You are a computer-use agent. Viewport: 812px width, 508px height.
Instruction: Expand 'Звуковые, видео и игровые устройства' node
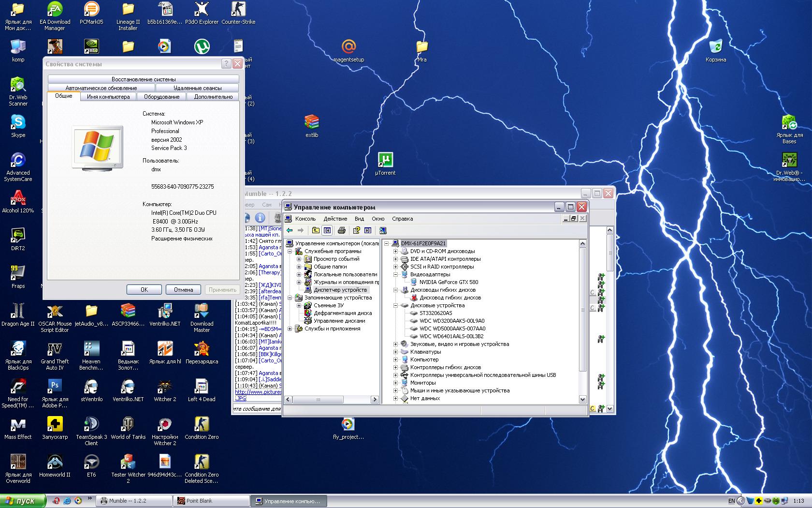(x=395, y=344)
